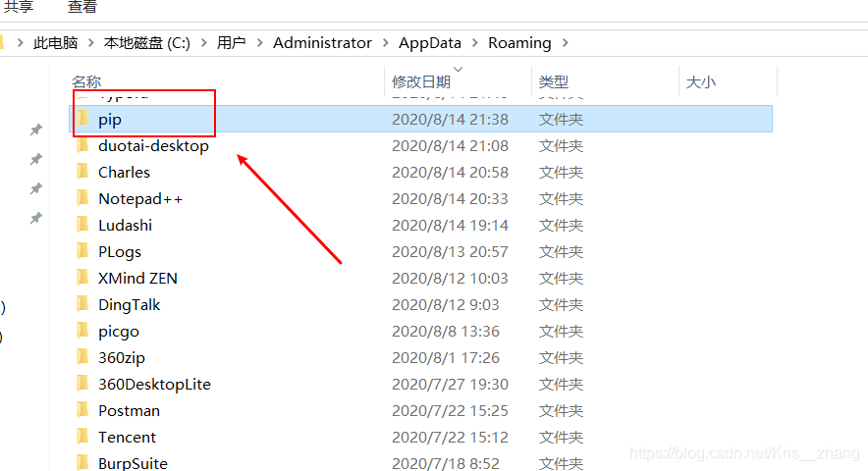Expand the chevron before 此电脑 breadcrumb
This screenshot has height=471, width=868.
(20, 42)
